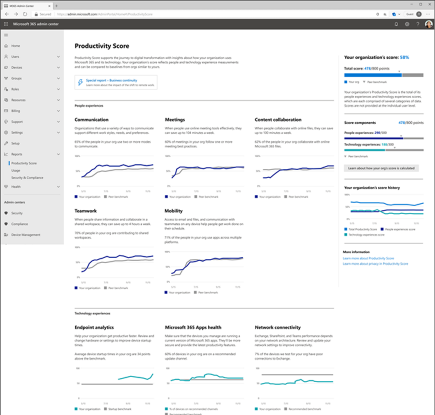Image resolution: width=435 pixels, height=415 pixels.
Task: Open the Content collaboration category heading
Action: (x=278, y=120)
